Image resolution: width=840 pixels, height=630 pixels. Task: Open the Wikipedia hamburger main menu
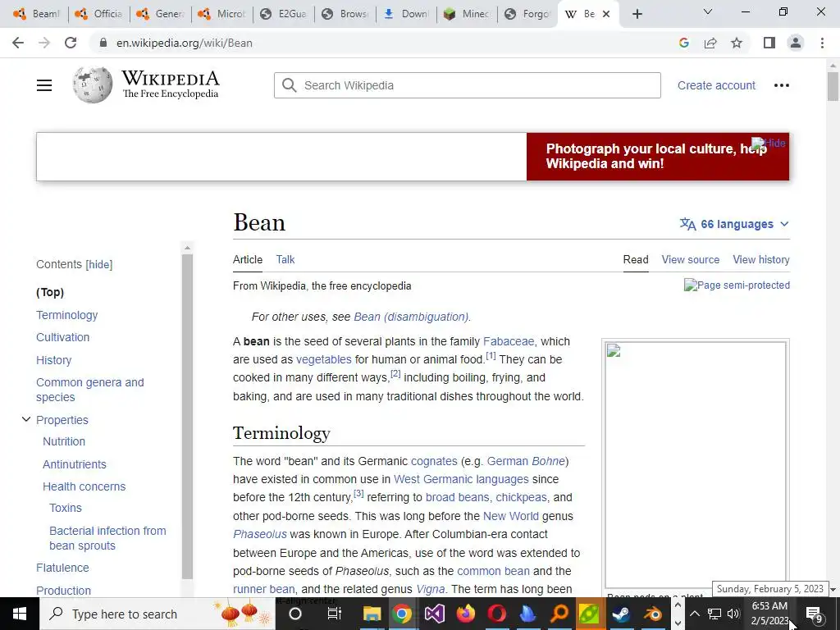click(x=44, y=85)
